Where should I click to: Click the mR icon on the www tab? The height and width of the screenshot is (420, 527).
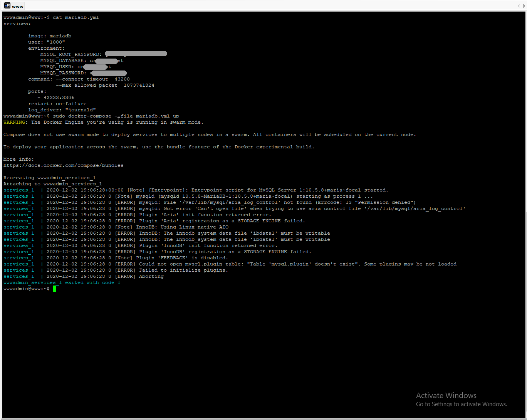click(7, 6)
